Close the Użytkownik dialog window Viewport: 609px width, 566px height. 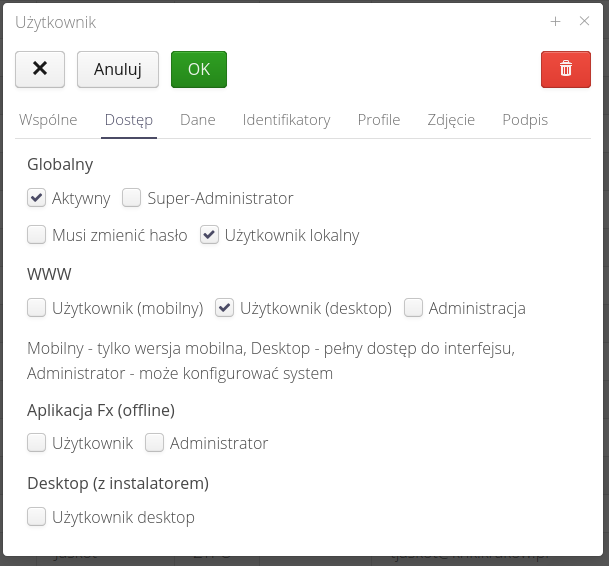tap(585, 21)
